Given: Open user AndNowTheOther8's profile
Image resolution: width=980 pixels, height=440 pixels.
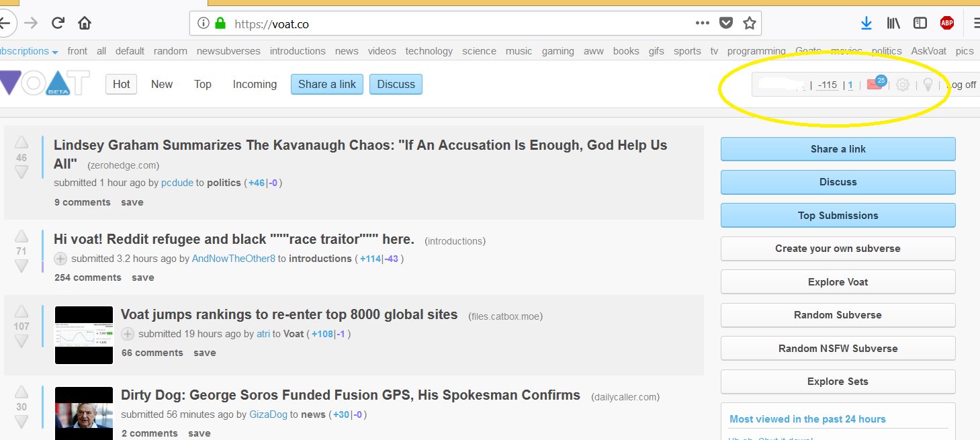Looking at the screenshot, I should (234, 259).
